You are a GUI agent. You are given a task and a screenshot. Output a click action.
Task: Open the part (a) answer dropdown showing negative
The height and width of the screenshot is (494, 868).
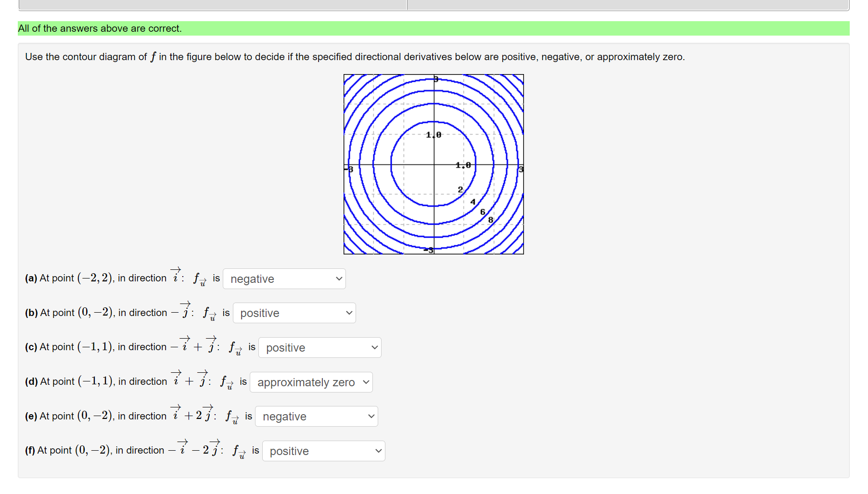[284, 279]
